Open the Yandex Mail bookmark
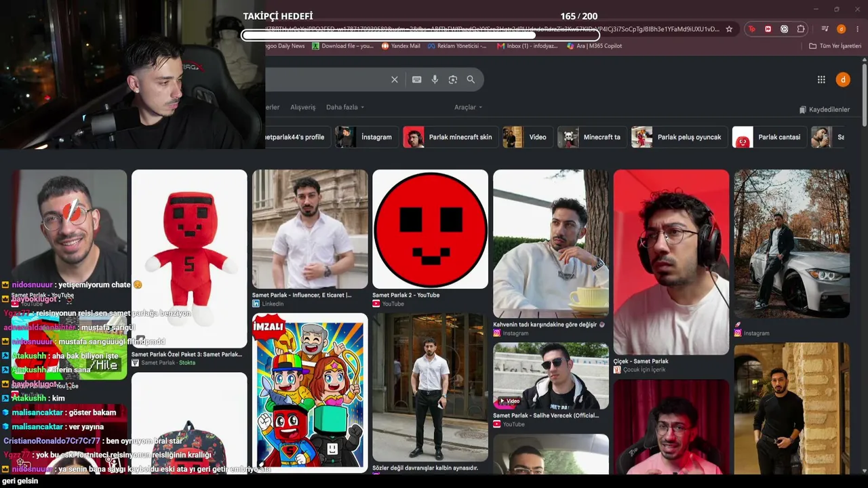Image resolution: width=868 pixels, height=488 pixels. (x=401, y=46)
